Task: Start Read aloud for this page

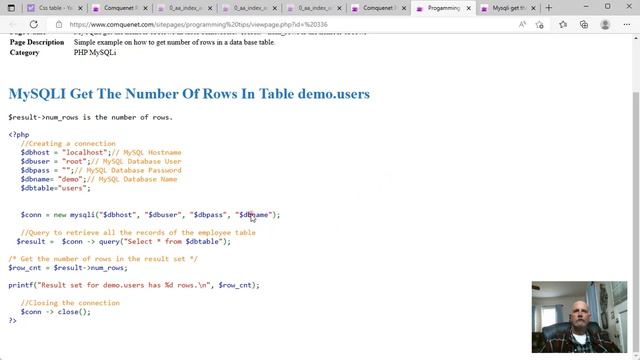Action: tap(522, 24)
